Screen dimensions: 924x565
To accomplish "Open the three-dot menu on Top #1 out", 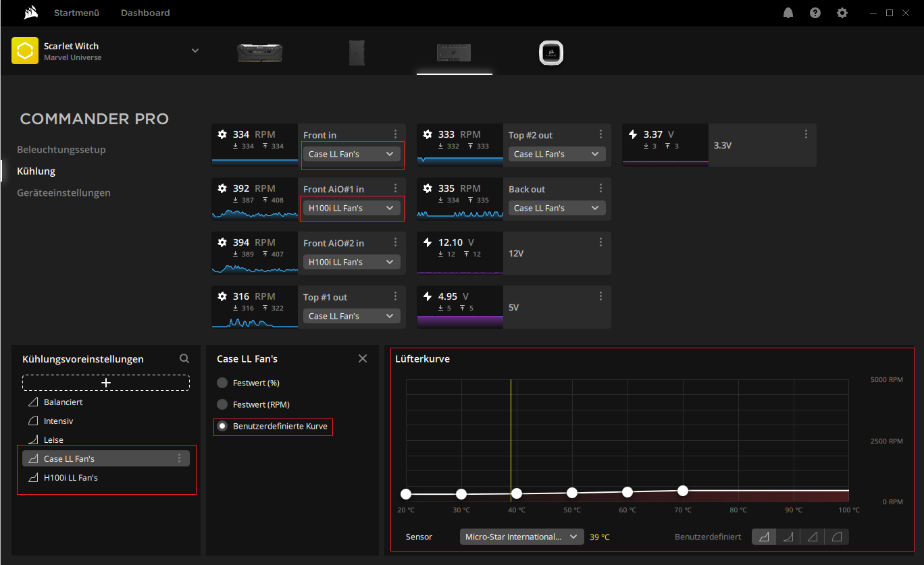I will tap(396, 296).
